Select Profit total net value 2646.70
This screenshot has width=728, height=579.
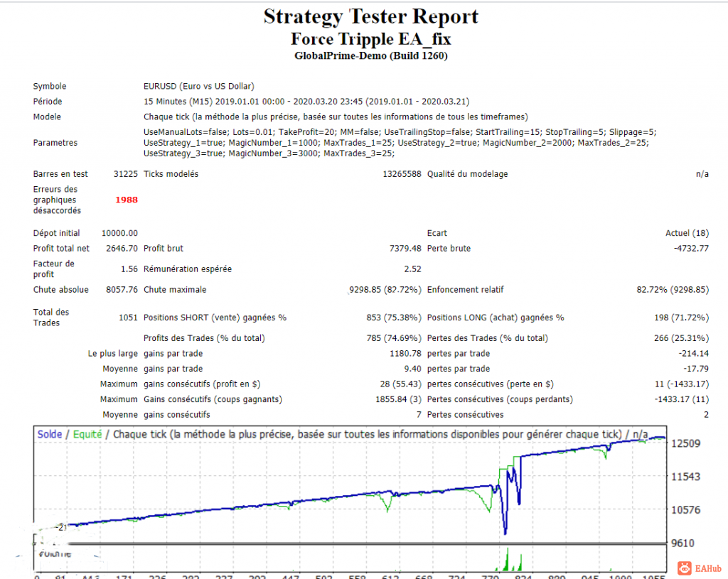pos(122,249)
